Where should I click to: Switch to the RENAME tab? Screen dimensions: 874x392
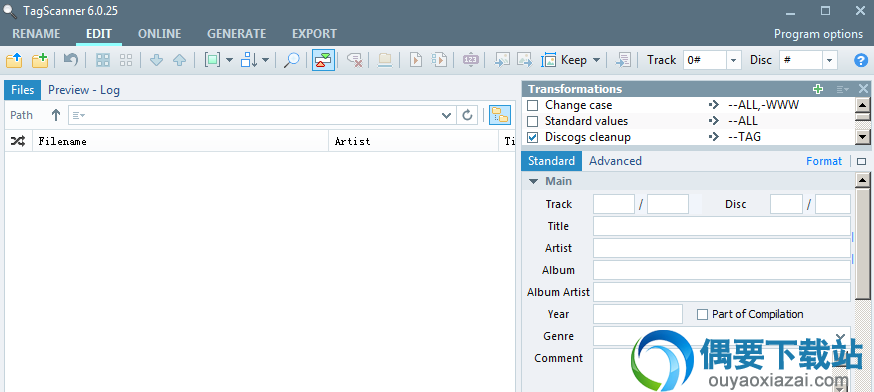pyautogui.click(x=36, y=34)
